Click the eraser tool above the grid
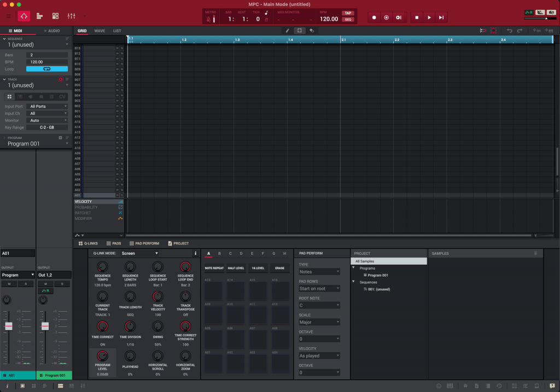 [312, 31]
